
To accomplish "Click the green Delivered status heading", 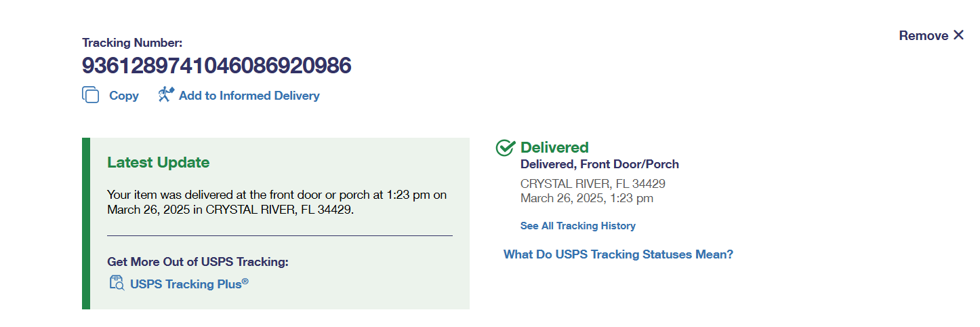I will point(554,147).
